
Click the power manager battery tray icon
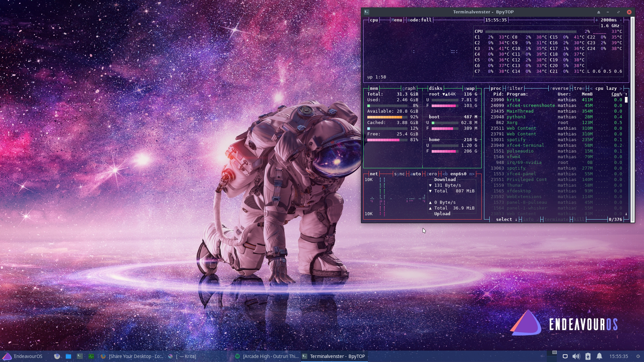[x=588, y=356]
